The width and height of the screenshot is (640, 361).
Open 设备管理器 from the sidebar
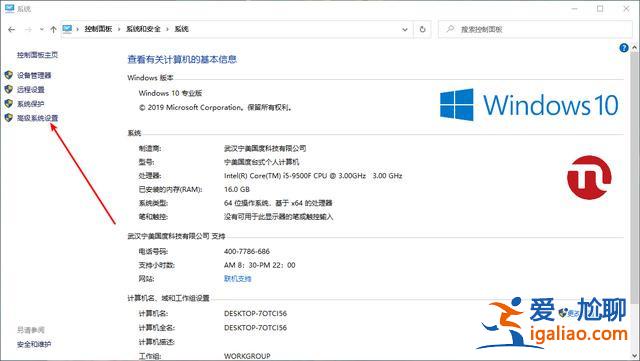34,76
